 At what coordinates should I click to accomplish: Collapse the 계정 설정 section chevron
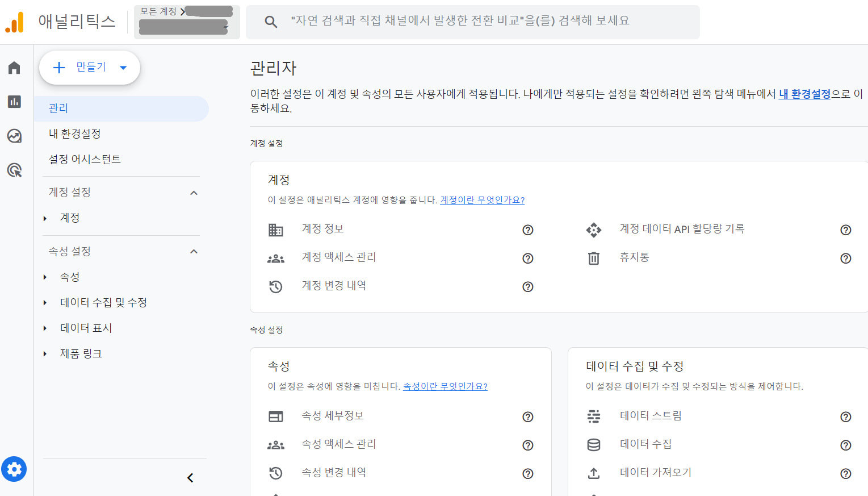(194, 192)
